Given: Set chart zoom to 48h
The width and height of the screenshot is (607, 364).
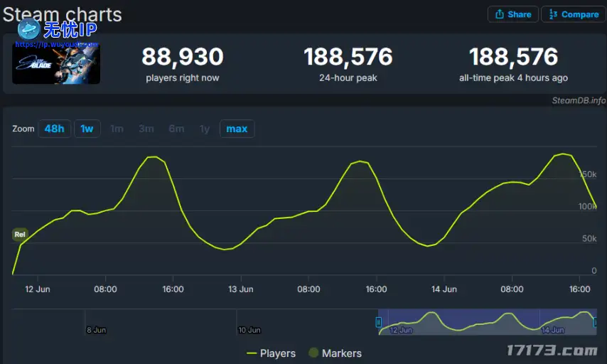Looking at the screenshot, I should [54, 129].
